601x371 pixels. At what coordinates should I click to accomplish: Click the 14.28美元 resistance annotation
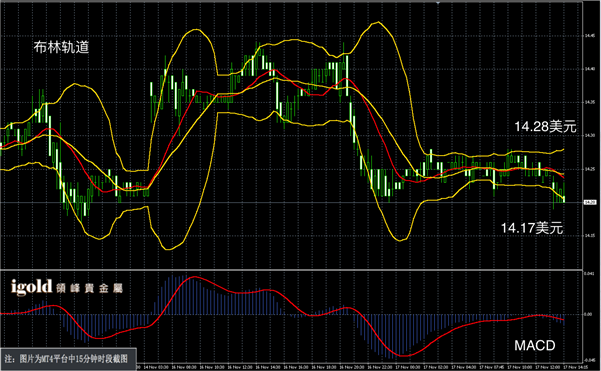coord(545,126)
